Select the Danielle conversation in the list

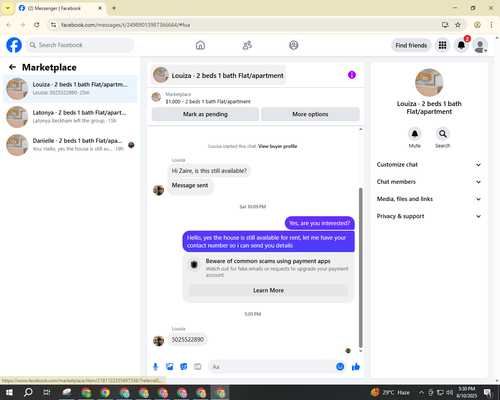coord(70,145)
